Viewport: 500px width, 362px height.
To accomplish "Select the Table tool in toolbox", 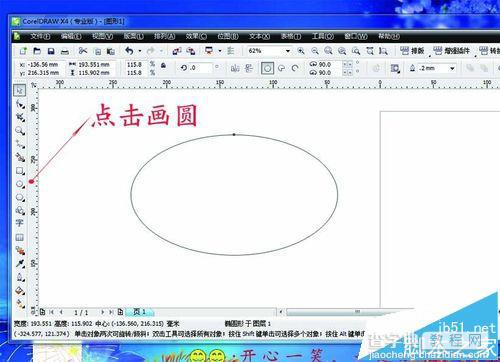I will click(x=20, y=237).
